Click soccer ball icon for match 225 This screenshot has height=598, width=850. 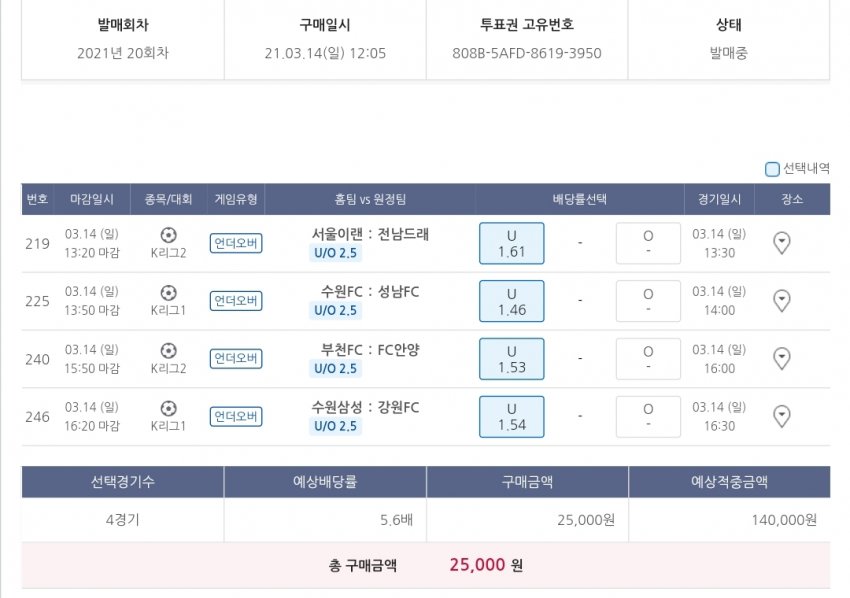168,293
